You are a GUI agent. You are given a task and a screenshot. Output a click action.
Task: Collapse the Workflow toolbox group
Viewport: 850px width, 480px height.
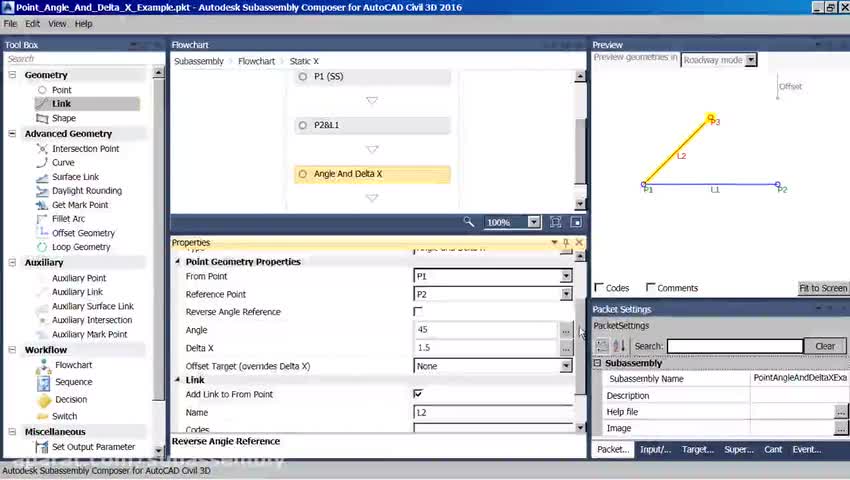coord(12,350)
